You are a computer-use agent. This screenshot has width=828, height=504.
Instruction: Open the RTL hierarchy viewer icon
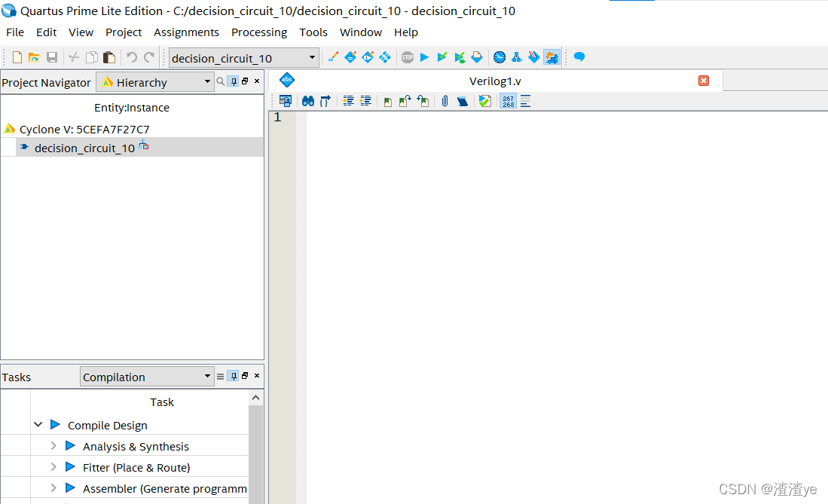coord(516,57)
